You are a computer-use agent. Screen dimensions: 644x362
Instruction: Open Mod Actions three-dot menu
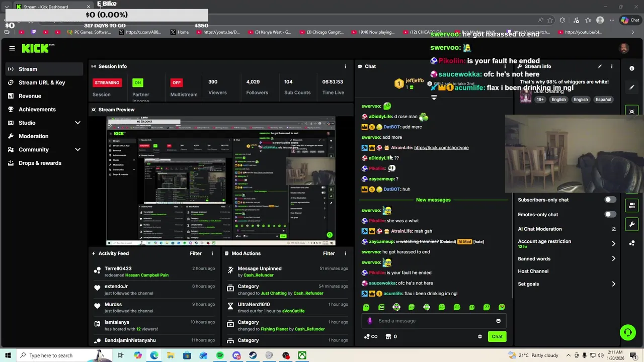(x=345, y=253)
